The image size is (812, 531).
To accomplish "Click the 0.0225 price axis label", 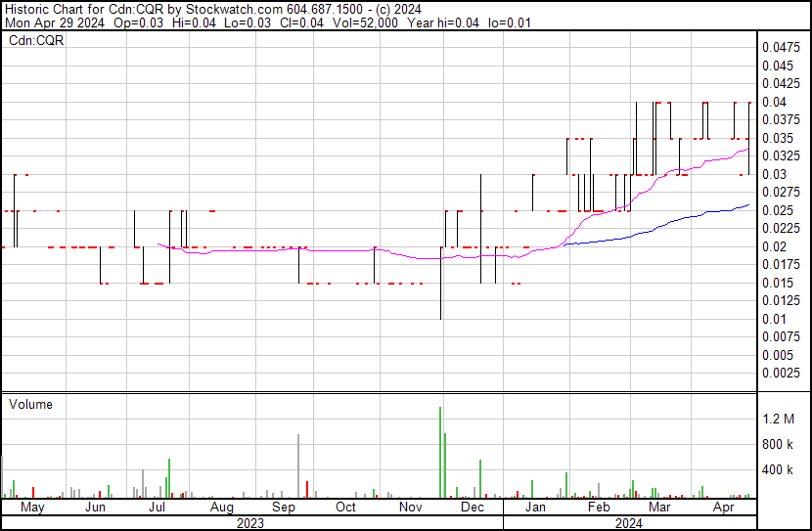I will (x=781, y=229).
